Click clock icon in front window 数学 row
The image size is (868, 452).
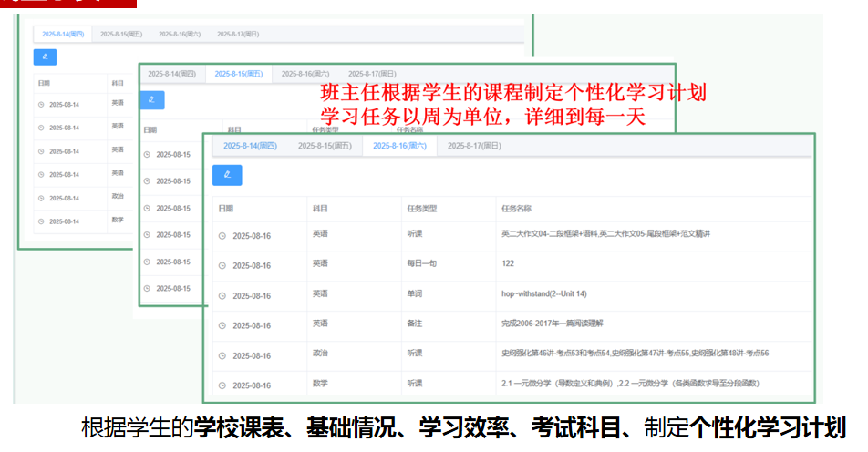pos(222,385)
